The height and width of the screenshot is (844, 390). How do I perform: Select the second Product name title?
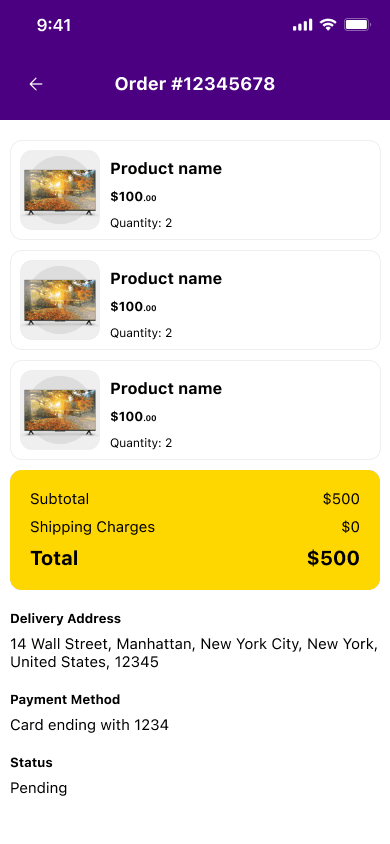166,278
